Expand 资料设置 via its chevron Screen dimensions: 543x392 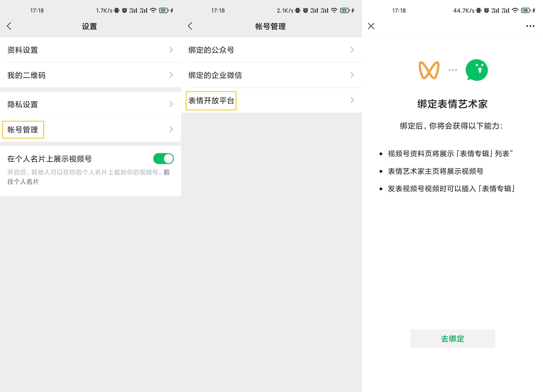coord(171,50)
